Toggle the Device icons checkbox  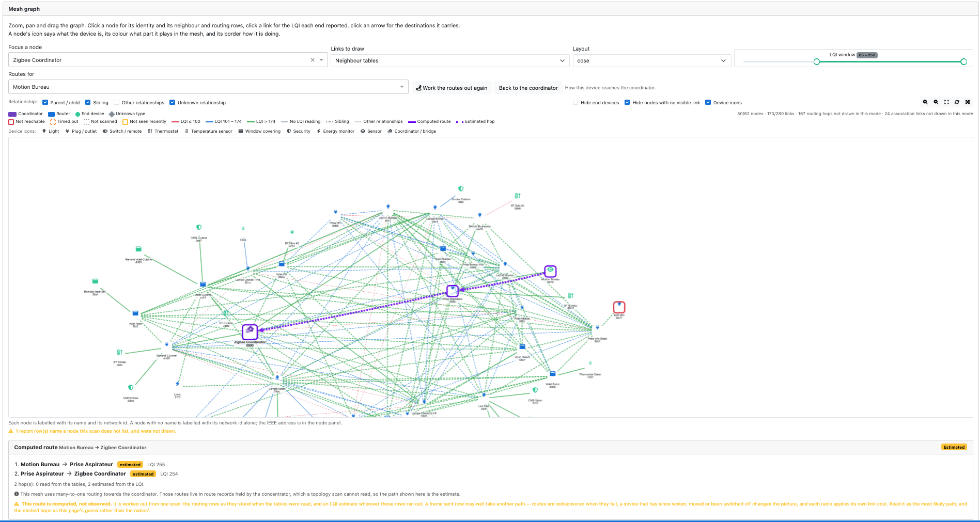pyautogui.click(x=708, y=102)
